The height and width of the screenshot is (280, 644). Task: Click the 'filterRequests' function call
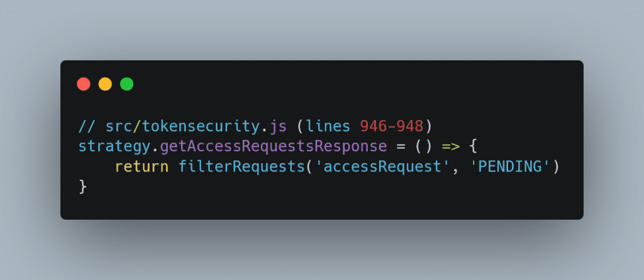pyautogui.click(x=241, y=167)
